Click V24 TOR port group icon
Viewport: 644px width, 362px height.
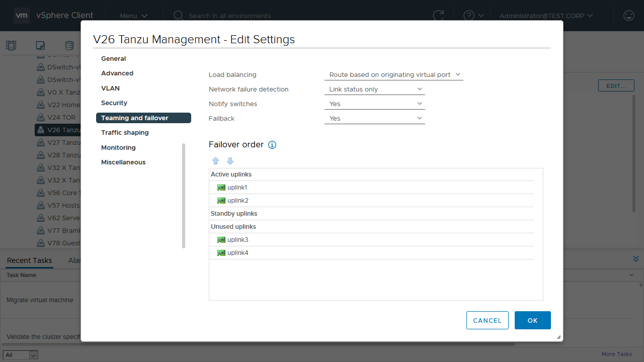(x=41, y=118)
